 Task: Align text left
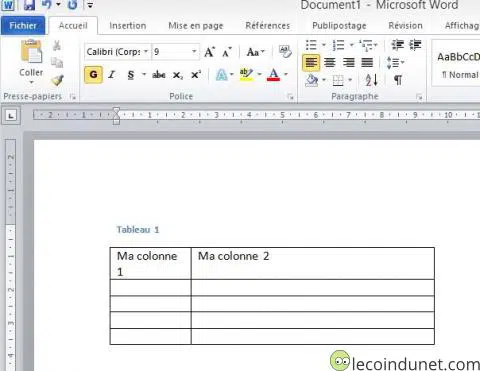pyautogui.click(x=311, y=63)
